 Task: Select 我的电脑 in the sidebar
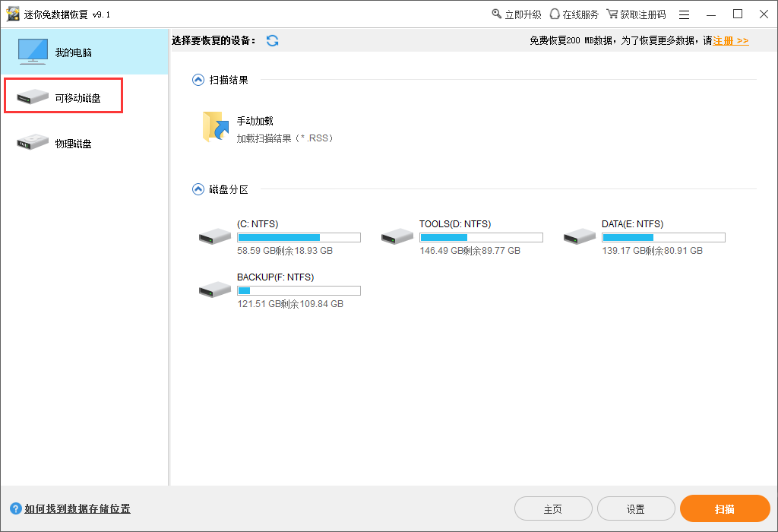point(84,52)
